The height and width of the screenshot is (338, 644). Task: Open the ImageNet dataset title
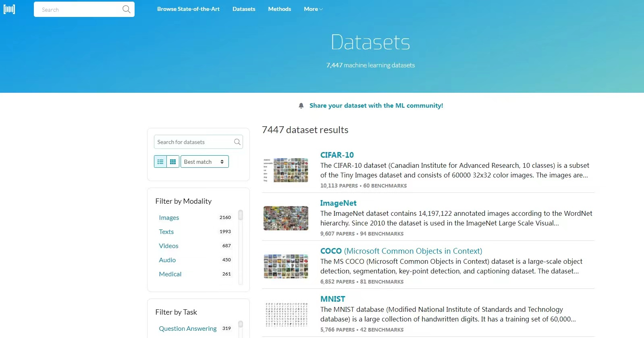[x=339, y=203]
